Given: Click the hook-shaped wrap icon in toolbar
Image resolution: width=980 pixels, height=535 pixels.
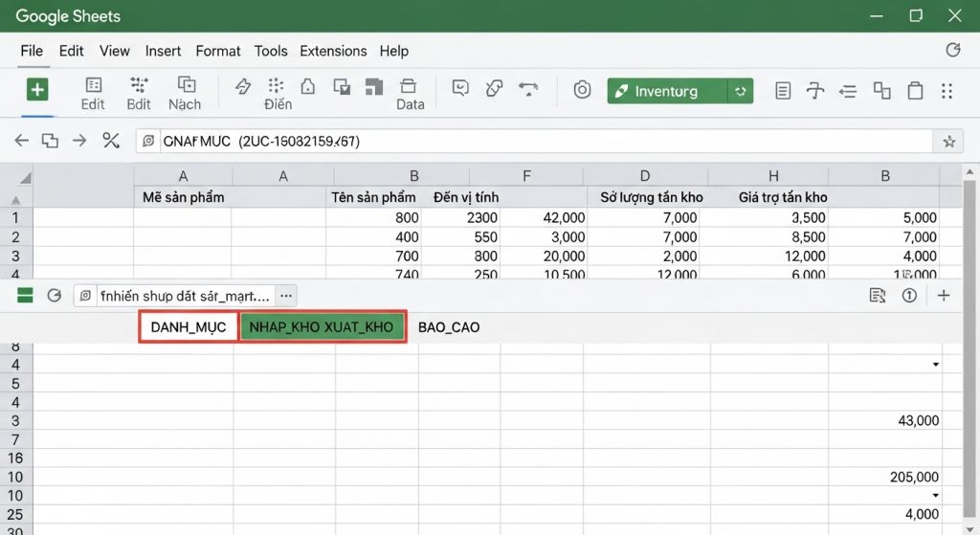Looking at the screenshot, I should pos(815,91).
